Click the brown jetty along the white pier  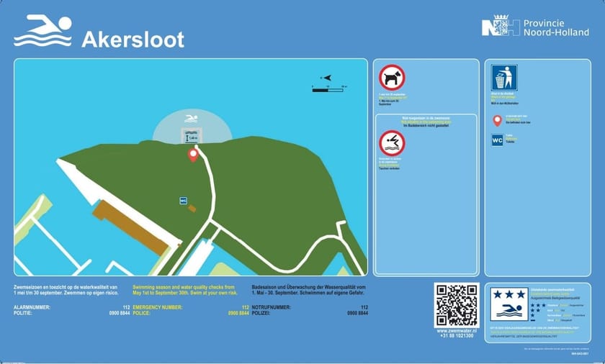coord(131,227)
